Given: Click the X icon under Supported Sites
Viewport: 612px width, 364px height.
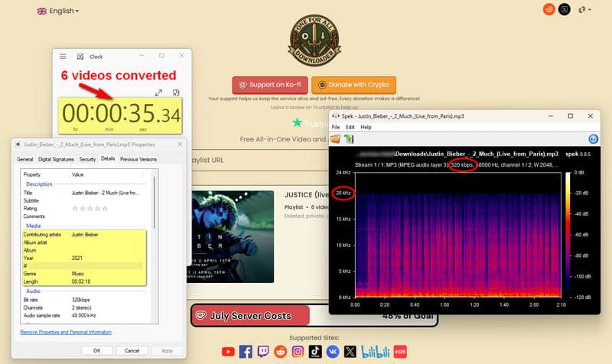Looking at the screenshot, I should [x=350, y=352].
